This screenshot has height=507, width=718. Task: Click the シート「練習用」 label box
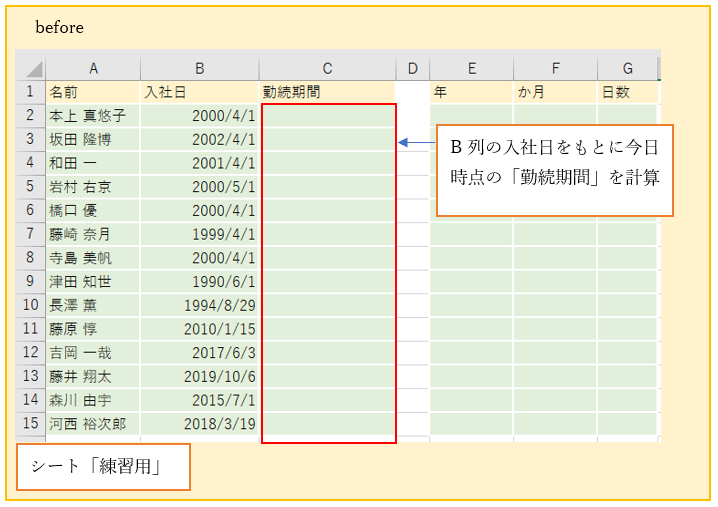104,467
